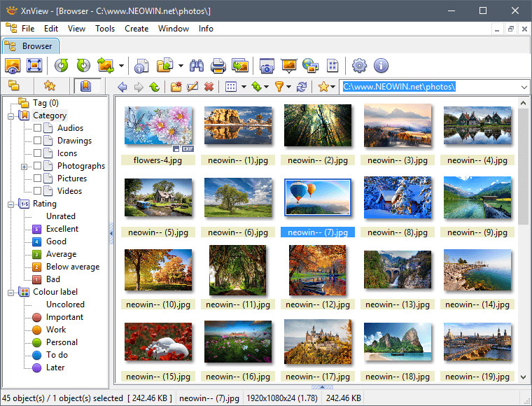Select the Important colour label
Image resolution: width=532 pixels, height=406 pixels.
click(64, 317)
